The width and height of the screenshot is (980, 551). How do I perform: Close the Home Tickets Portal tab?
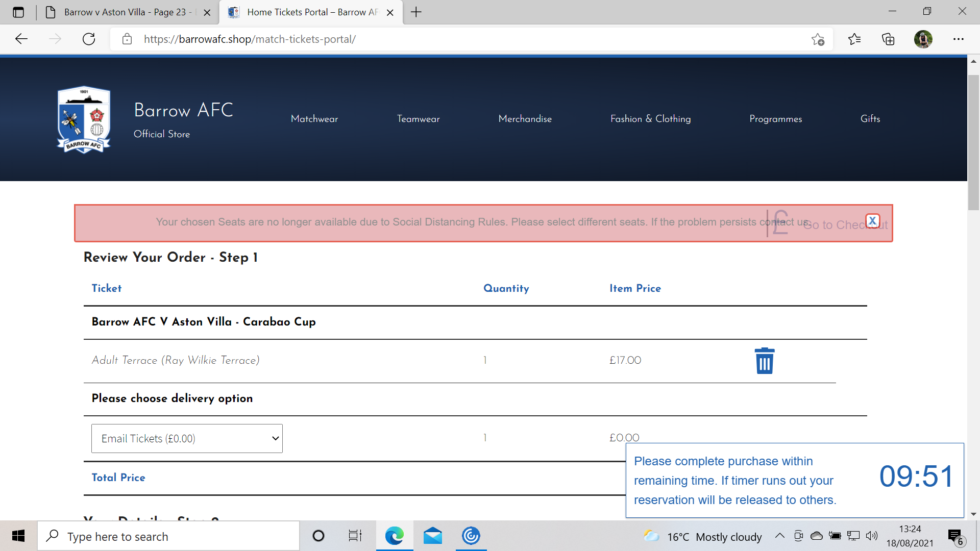tap(390, 13)
